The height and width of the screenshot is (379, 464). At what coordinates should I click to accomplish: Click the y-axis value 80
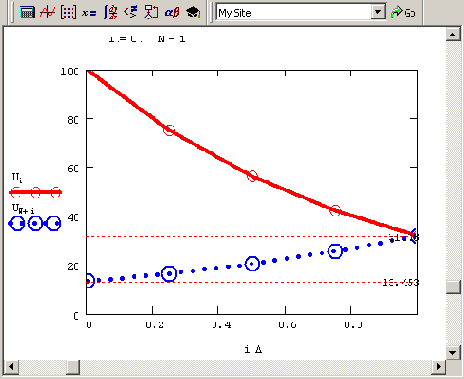point(73,120)
